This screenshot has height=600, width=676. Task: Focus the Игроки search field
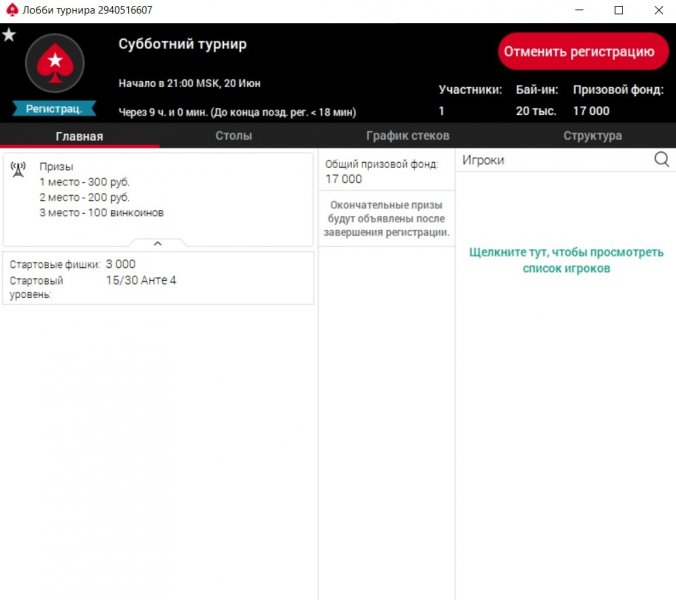[x=552, y=160]
